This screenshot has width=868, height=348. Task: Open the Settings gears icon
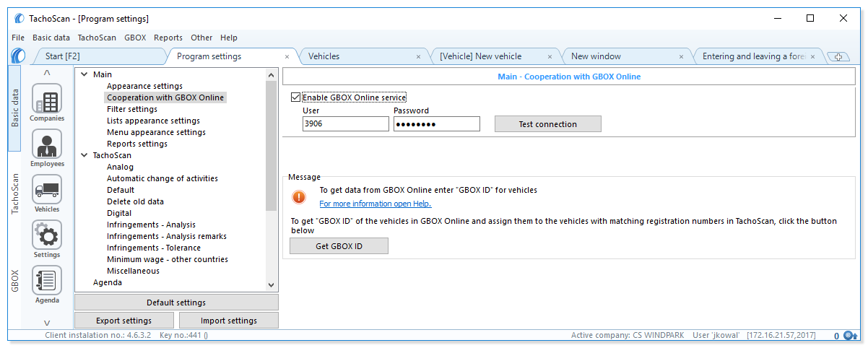47,235
